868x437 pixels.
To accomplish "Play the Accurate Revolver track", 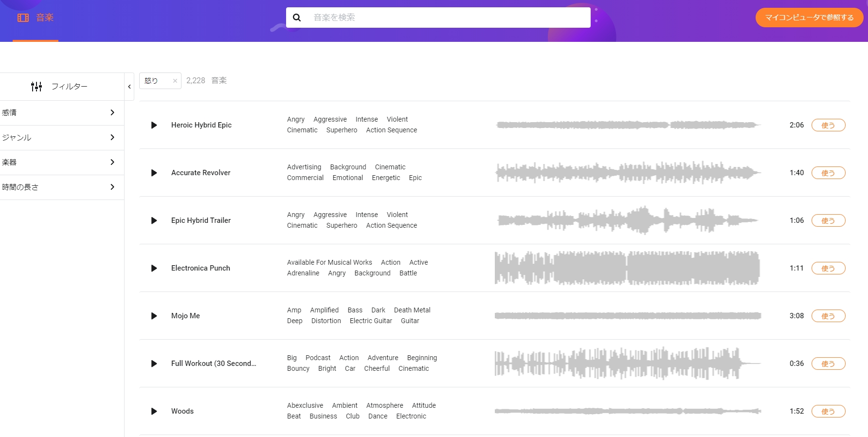I will pyautogui.click(x=154, y=173).
